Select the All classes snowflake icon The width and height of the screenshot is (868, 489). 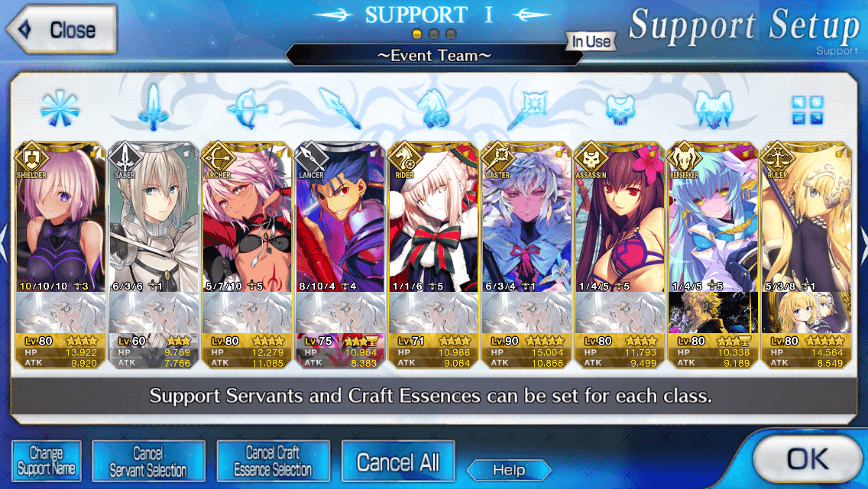click(60, 108)
